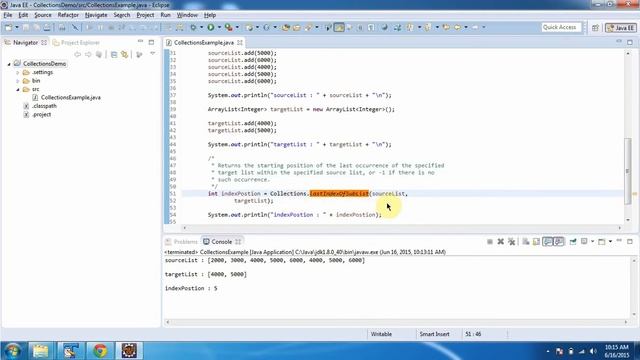Click Collapse All icon in Navigator

(x=114, y=54)
